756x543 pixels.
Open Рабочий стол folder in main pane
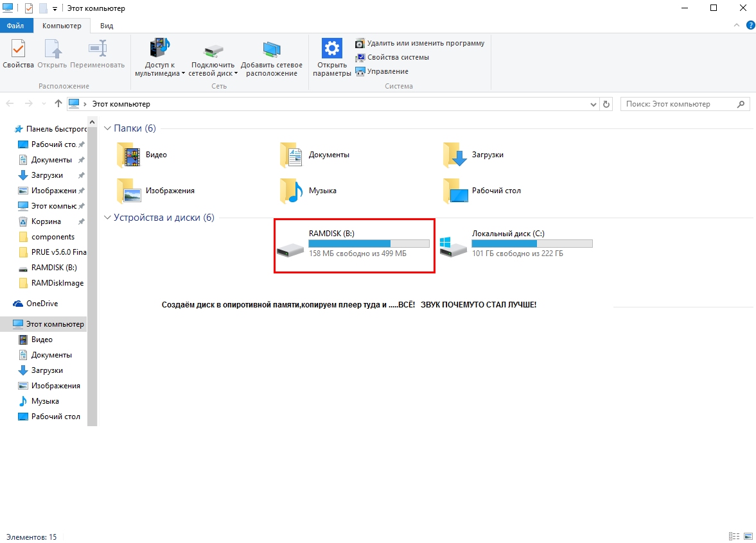click(482, 191)
